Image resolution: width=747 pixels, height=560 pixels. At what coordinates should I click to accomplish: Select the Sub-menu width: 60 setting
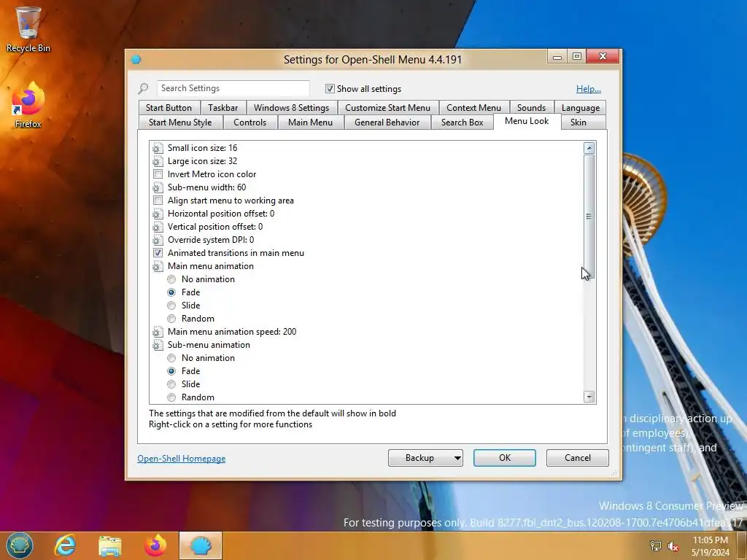coord(206,187)
